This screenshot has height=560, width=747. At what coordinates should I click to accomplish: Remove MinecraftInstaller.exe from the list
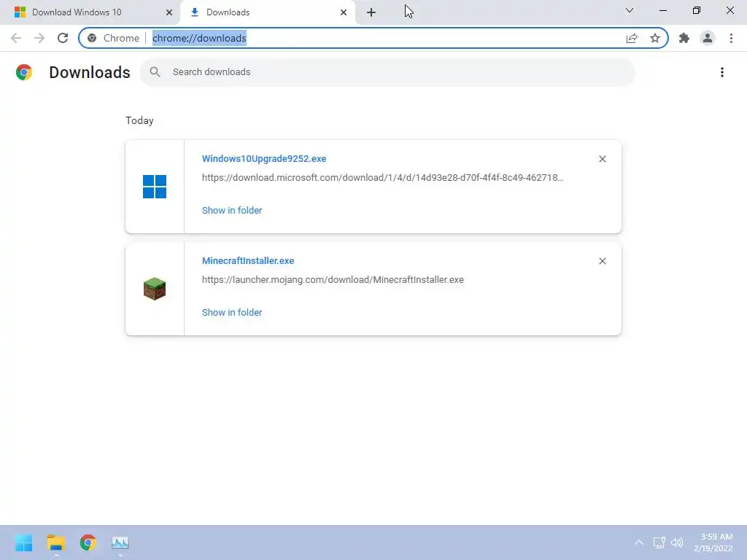602,261
